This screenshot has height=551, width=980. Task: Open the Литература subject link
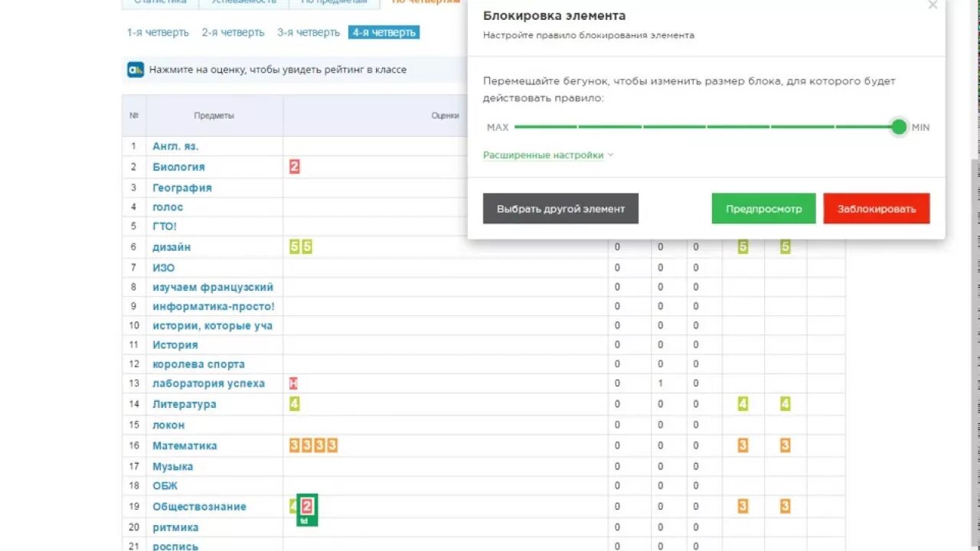click(184, 404)
